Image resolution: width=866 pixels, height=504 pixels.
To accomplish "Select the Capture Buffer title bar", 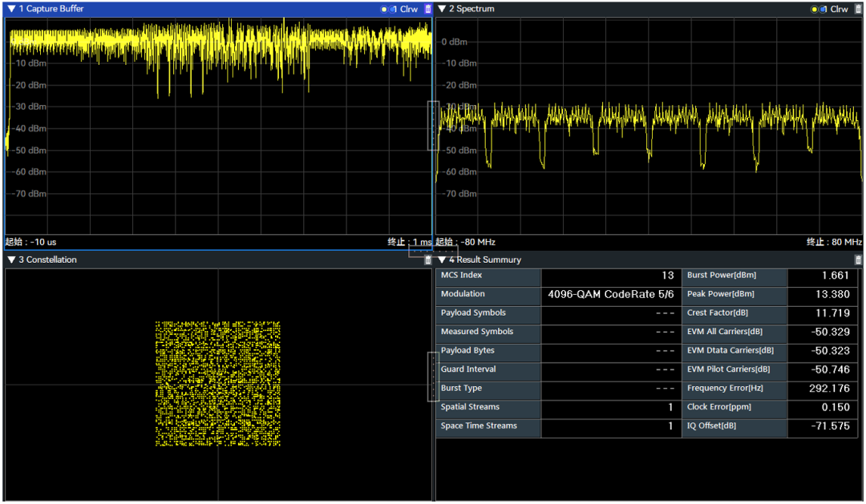I will click(x=51, y=9).
